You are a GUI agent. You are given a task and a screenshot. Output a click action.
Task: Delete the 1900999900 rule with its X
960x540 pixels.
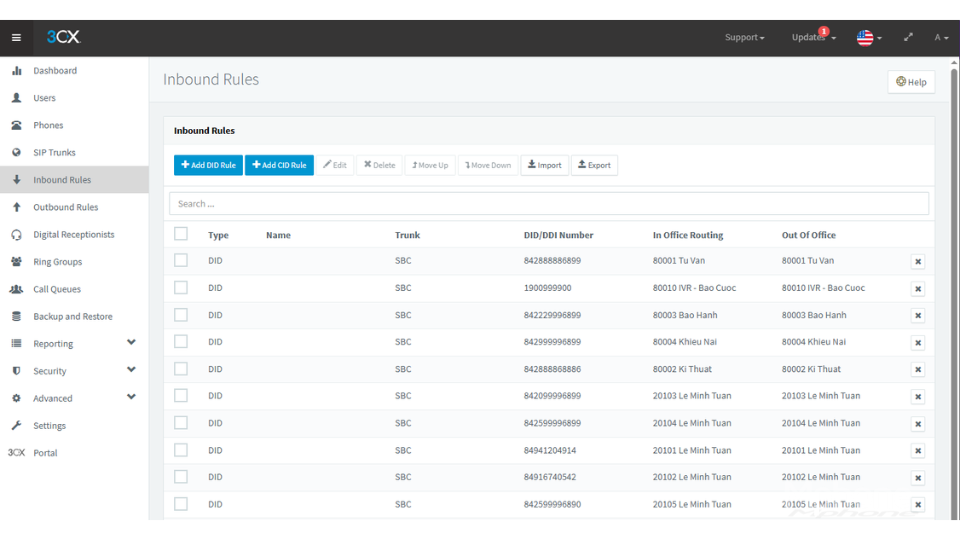(x=918, y=288)
